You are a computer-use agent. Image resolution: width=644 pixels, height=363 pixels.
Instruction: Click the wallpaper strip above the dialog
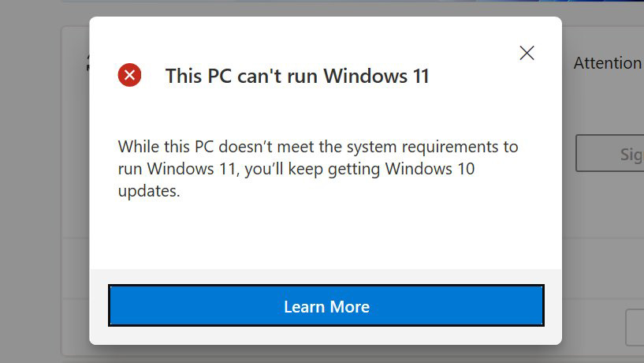pos(315,6)
